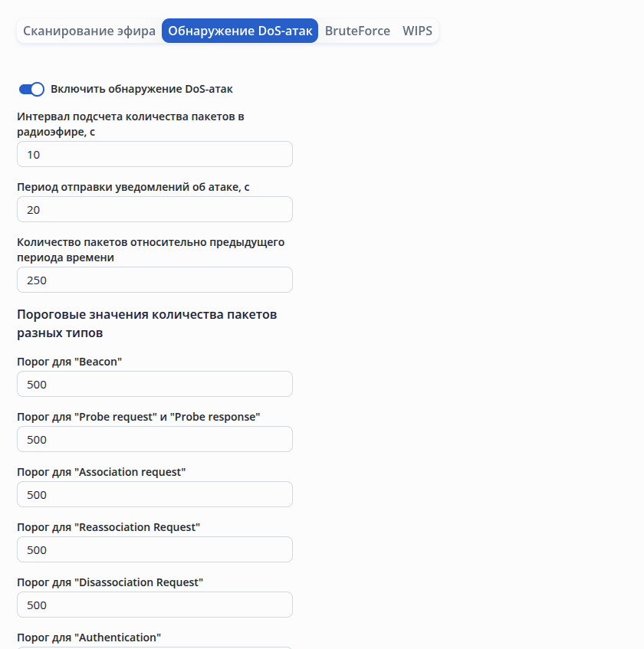Click the "Период отправки уведомлений об атаке" label

(x=133, y=187)
